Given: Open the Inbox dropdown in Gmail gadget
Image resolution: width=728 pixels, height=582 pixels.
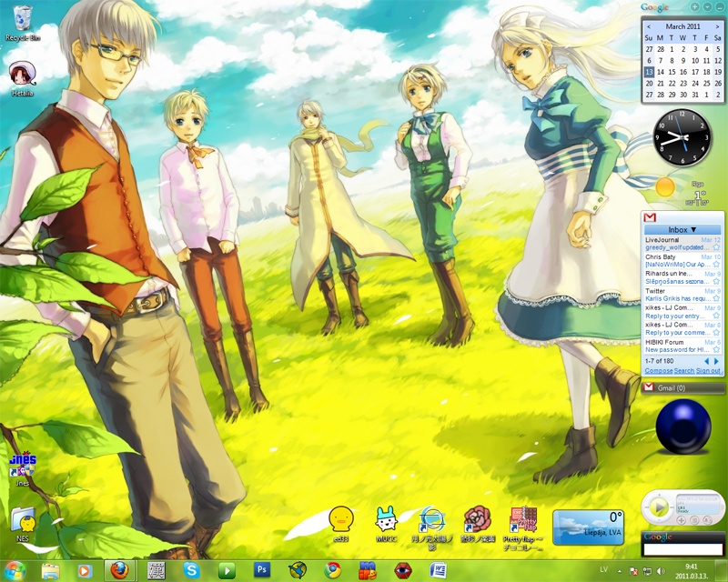Looking at the screenshot, I should coord(682,230).
